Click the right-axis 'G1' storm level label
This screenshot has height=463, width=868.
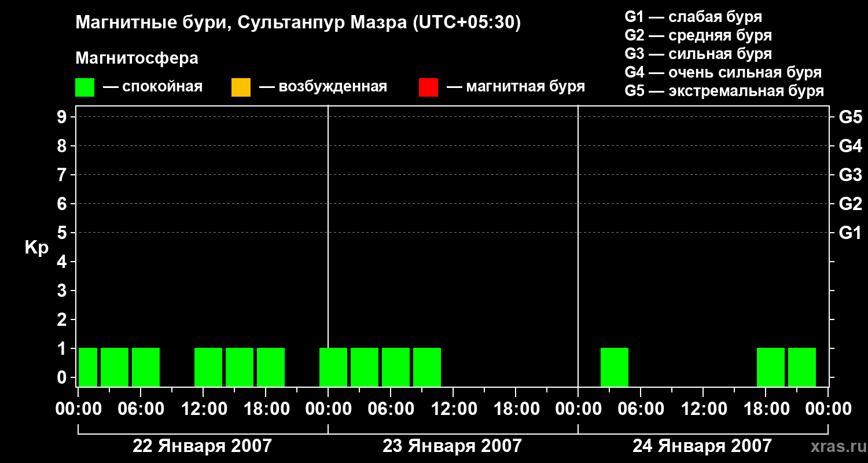[851, 233]
